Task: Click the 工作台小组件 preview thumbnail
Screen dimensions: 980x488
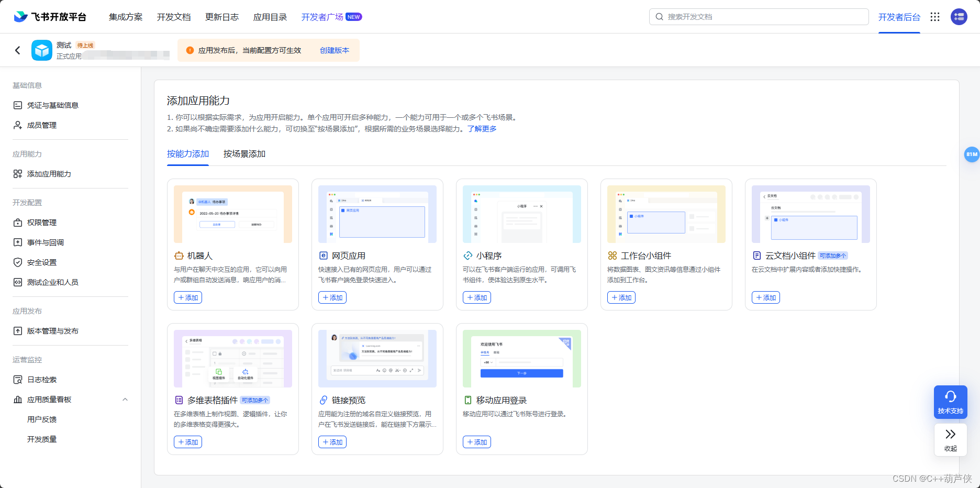Action: tap(666, 214)
